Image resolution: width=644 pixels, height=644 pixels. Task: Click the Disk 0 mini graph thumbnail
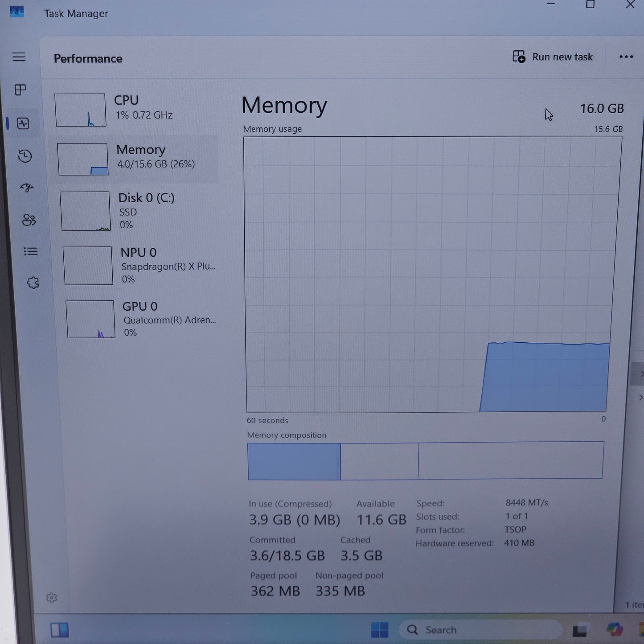[x=86, y=211]
